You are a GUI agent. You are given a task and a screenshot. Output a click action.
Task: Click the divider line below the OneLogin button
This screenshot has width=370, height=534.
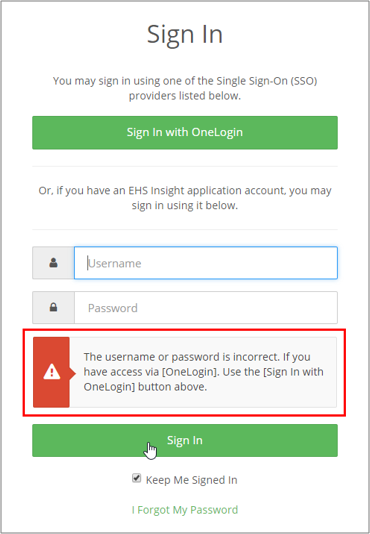pos(185,167)
